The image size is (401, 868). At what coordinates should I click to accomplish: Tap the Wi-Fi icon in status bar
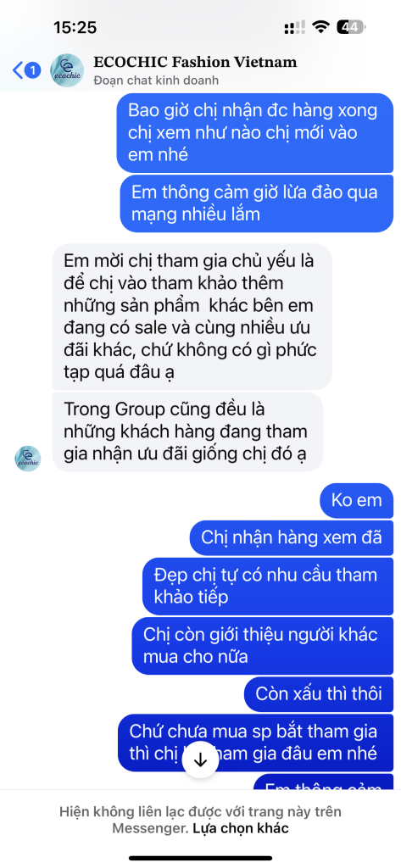pos(320,26)
